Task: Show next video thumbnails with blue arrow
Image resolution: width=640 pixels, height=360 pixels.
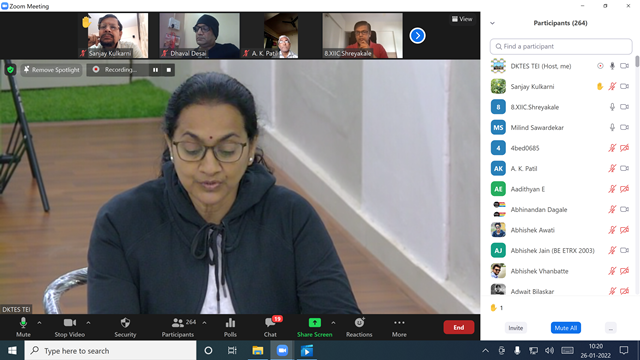Action: [417, 36]
